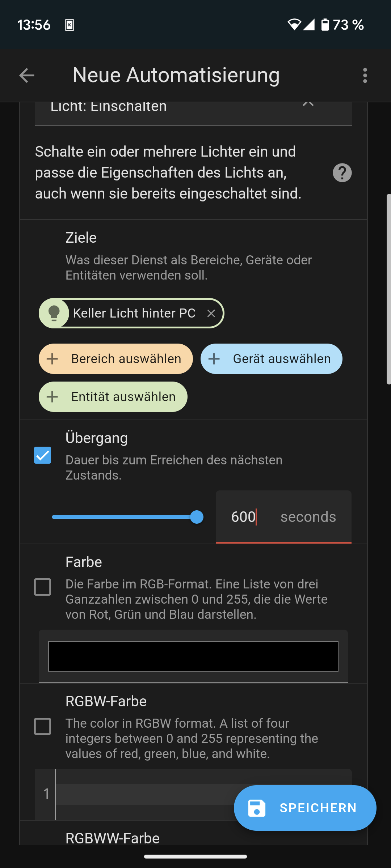Click the plus icon on Gerät auswählen

coord(214,359)
